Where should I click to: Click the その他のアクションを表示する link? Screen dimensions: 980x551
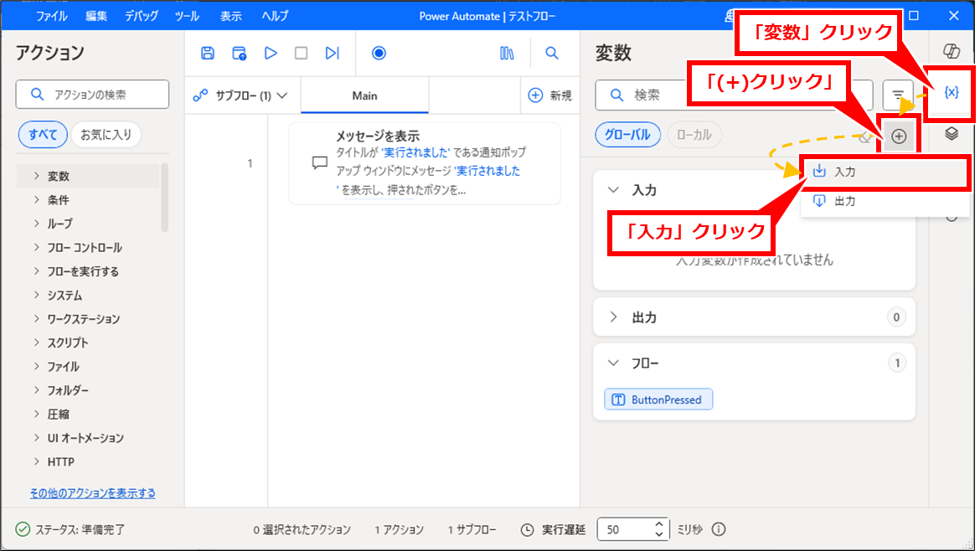[92, 493]
